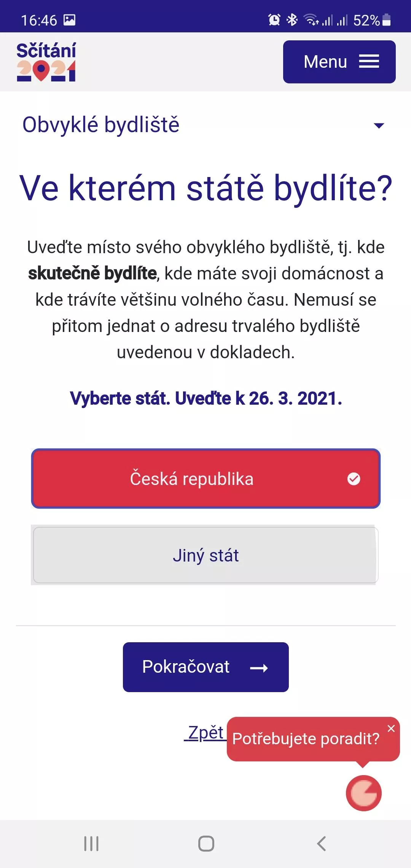This screenshot has height=868, width=411.
Task: Open the hamburger Menu icon
Action: (x=369, y=62)
